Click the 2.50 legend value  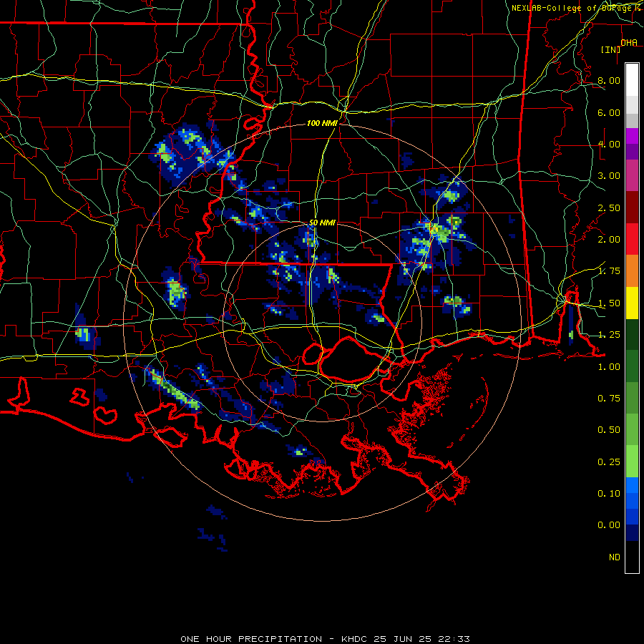pos(609,208)
